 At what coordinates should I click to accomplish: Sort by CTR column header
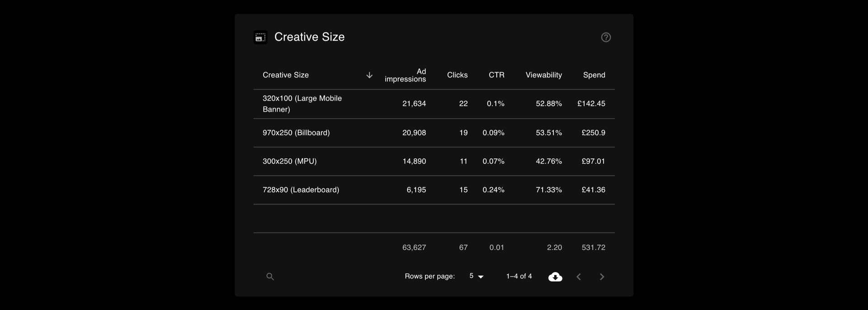tap(496, 75)
